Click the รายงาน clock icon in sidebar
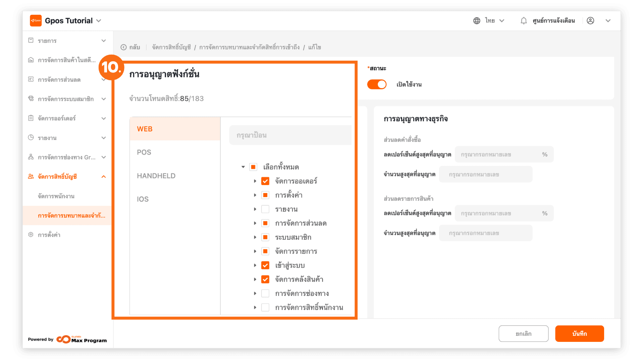This screenshot has height=362, width=644. tap(31, 137)
